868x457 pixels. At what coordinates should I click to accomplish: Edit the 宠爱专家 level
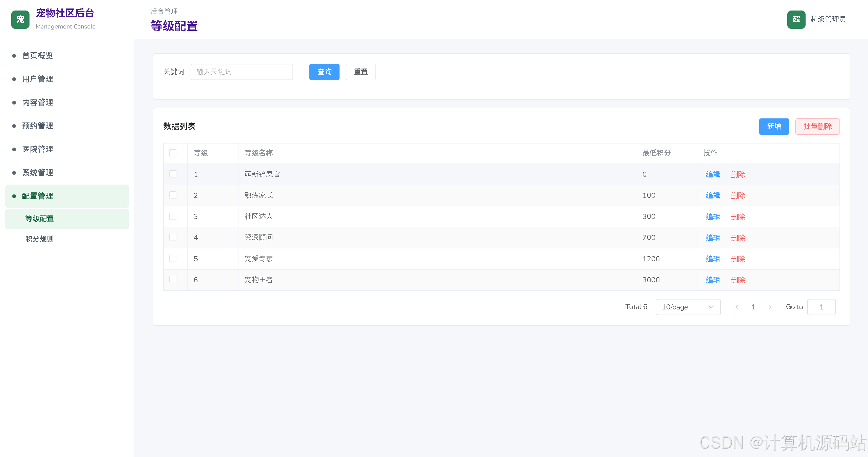[713, 259]
